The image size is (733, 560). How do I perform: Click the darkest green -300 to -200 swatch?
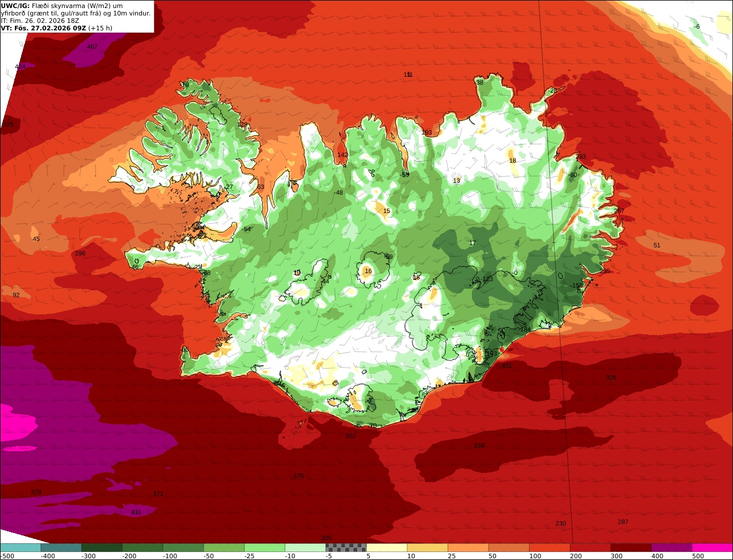tap(102, 547)
